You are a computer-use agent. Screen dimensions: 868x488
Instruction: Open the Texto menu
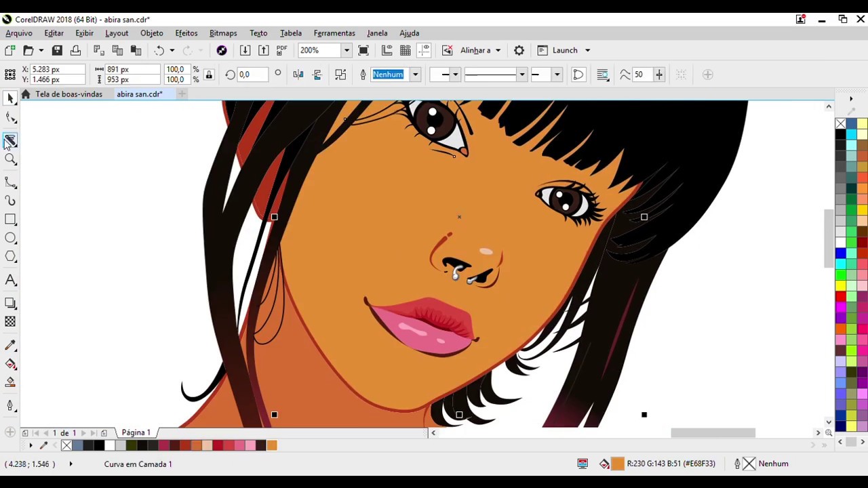click(x=258, y=33)
